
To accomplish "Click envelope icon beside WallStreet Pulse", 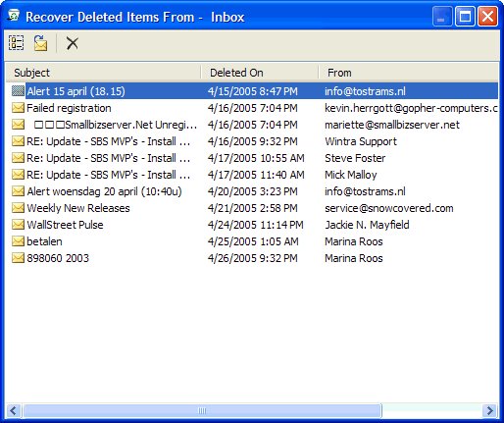I will (x=18, y=225).
